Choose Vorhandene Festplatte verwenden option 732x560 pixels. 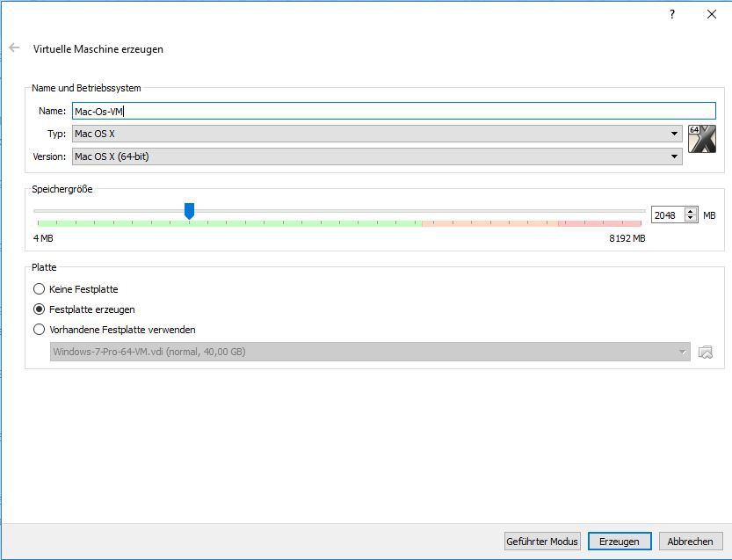39,330
